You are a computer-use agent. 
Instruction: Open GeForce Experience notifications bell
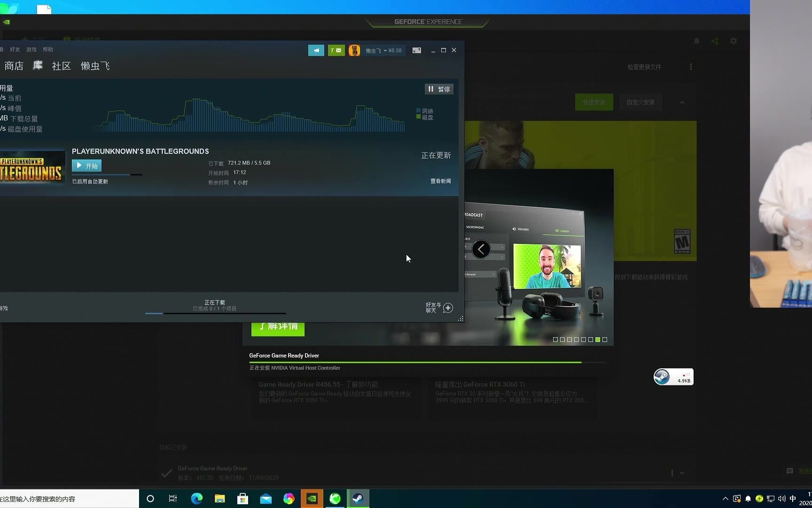point(696,41)
